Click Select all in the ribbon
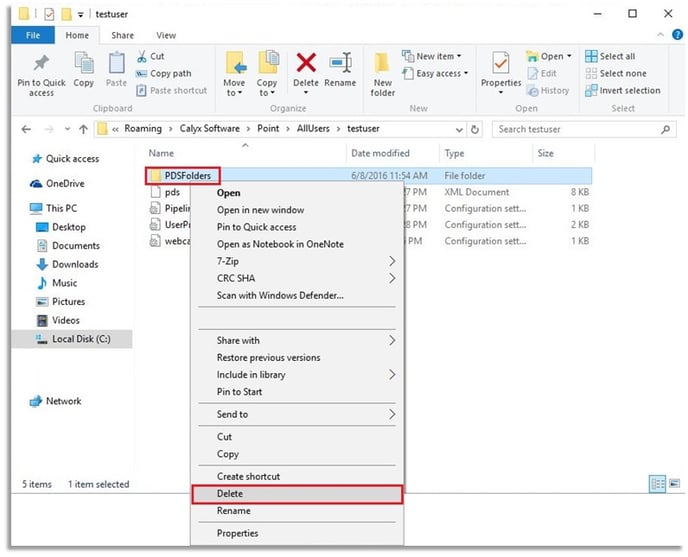Image resolution: width=688 pixels, height=557 pixels. click(610, 56)
